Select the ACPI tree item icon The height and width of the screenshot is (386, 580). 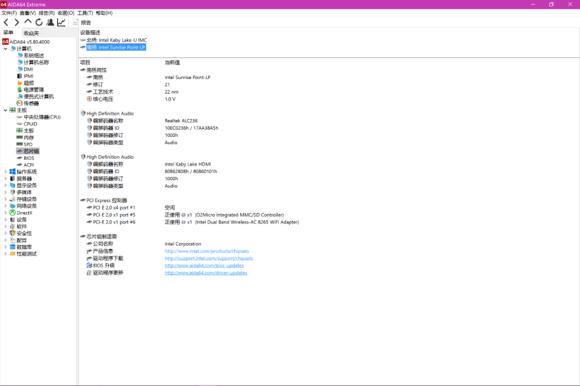tap(20, 165)
